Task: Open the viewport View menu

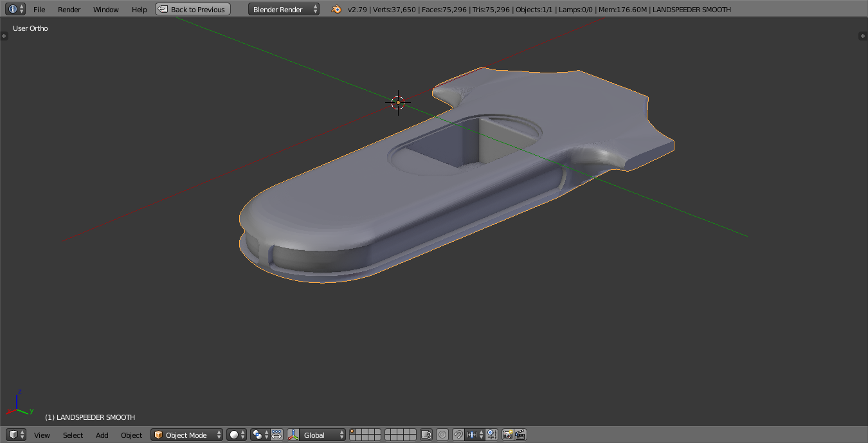Action: [42, 435]
